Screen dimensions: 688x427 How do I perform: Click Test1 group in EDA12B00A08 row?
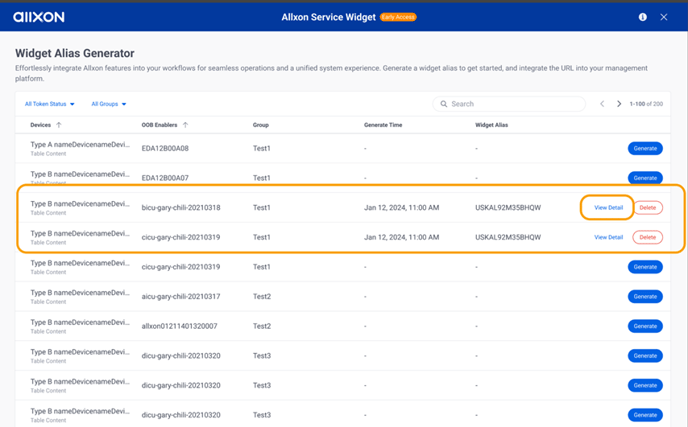[262, 148]
